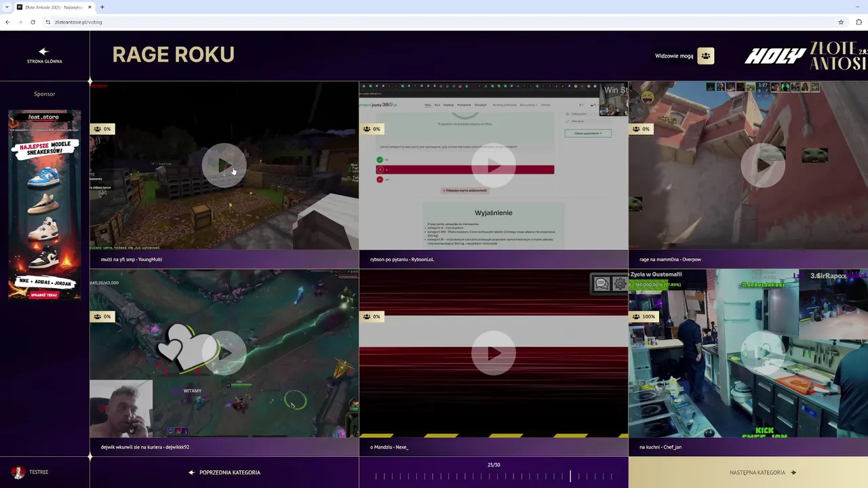Click the last marker on the category timeline
868x488 pixels.
click(611, 476)
